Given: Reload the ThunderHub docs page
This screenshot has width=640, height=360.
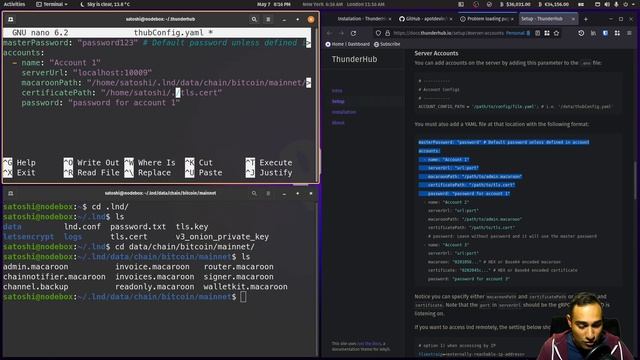Looking at the screenshot, I should pyautogui.click(x=353, y=33).
